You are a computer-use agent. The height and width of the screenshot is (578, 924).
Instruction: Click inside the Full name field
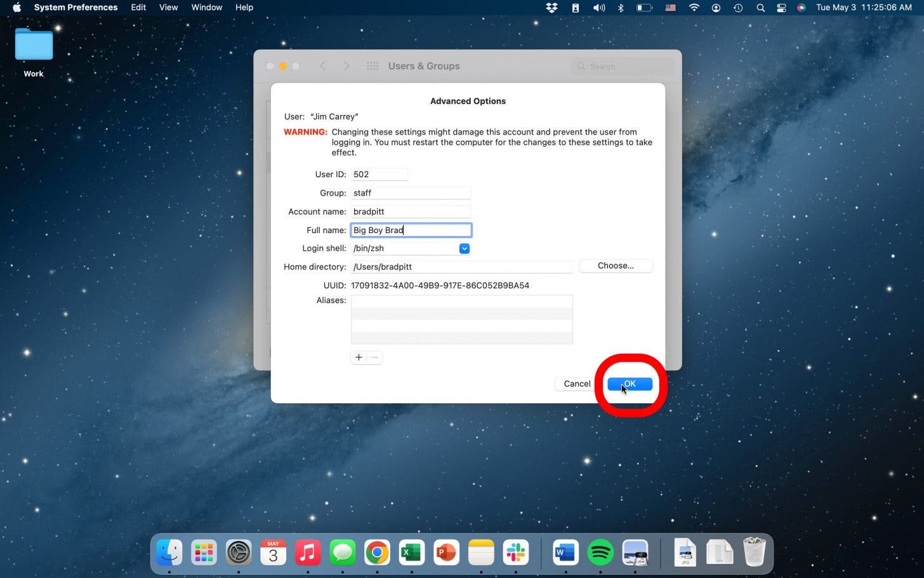411,230
